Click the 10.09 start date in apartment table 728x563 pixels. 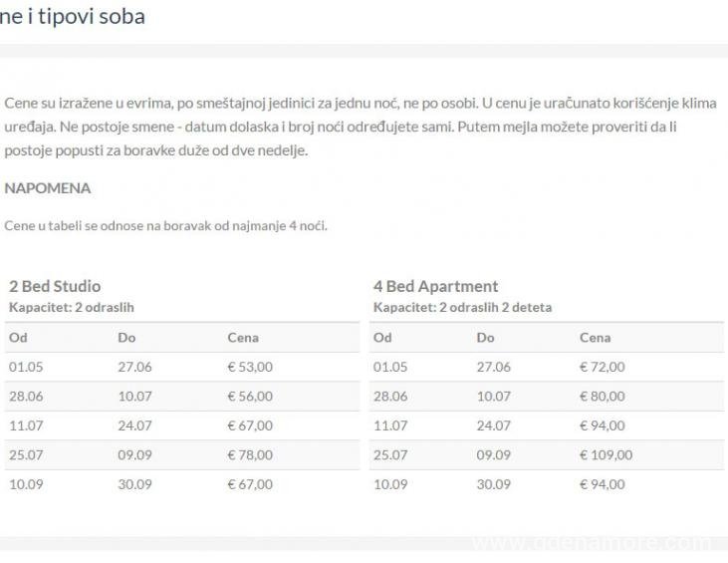[x=390, y=485]
